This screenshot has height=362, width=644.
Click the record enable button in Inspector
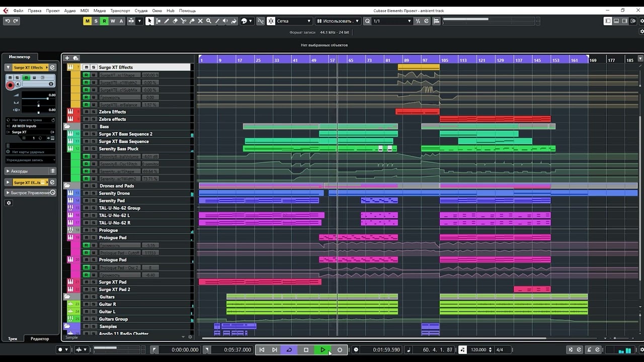coord(10,85)
